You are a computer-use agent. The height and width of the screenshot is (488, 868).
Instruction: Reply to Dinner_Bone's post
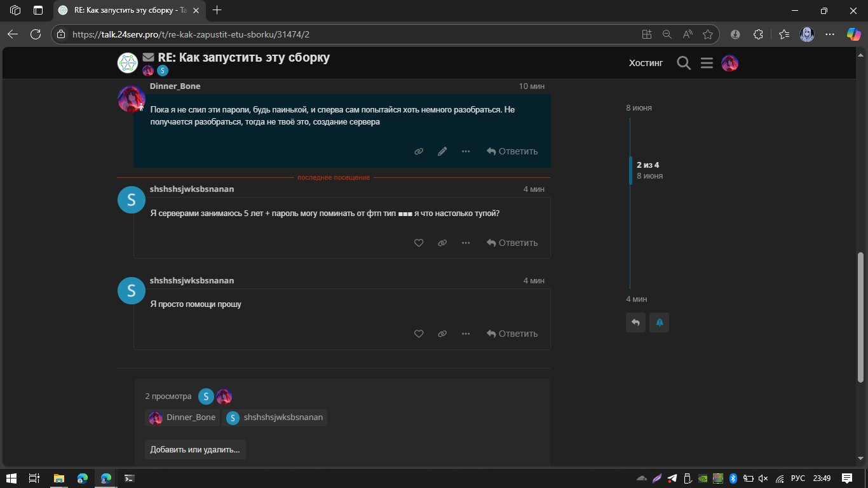click(512, 151)
